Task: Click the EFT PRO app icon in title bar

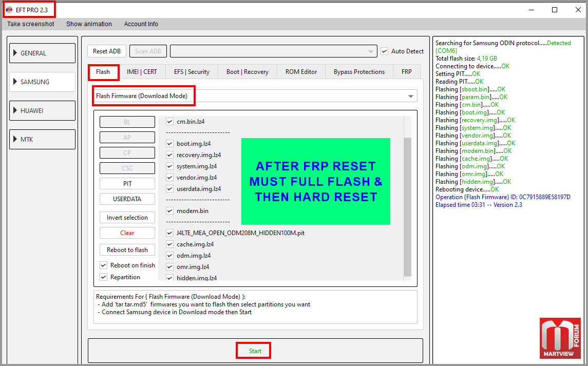Action: (x=9, y=10)
